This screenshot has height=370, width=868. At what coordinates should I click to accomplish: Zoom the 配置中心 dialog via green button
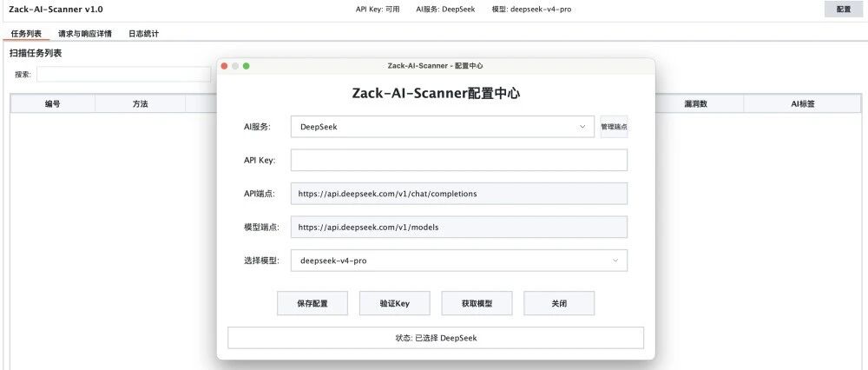pyautogui.click(x=247, y=66)
